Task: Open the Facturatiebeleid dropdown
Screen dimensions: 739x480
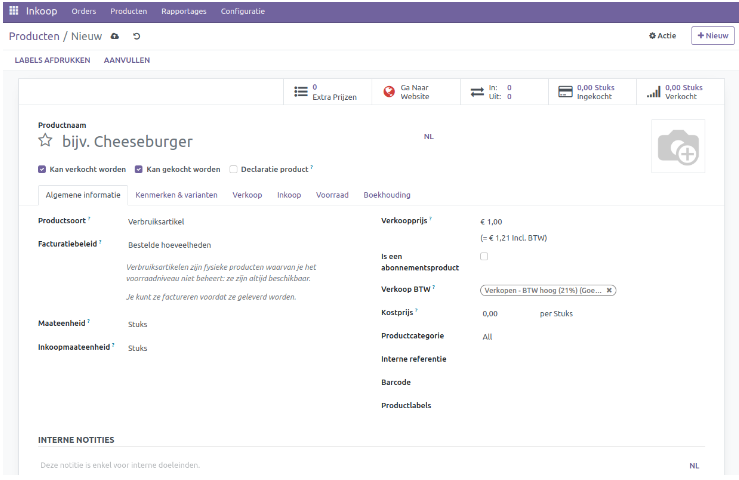Action: (200, 244)
